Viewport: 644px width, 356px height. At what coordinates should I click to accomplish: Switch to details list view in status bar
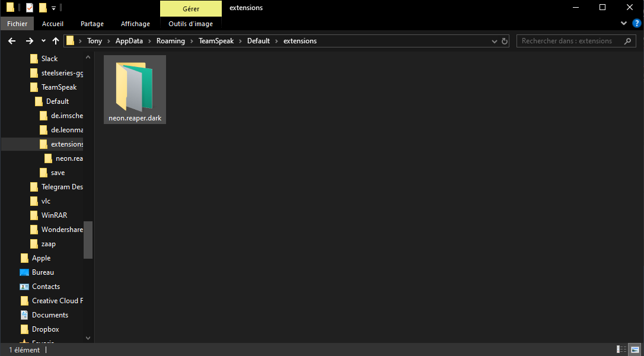pos(621,349)
